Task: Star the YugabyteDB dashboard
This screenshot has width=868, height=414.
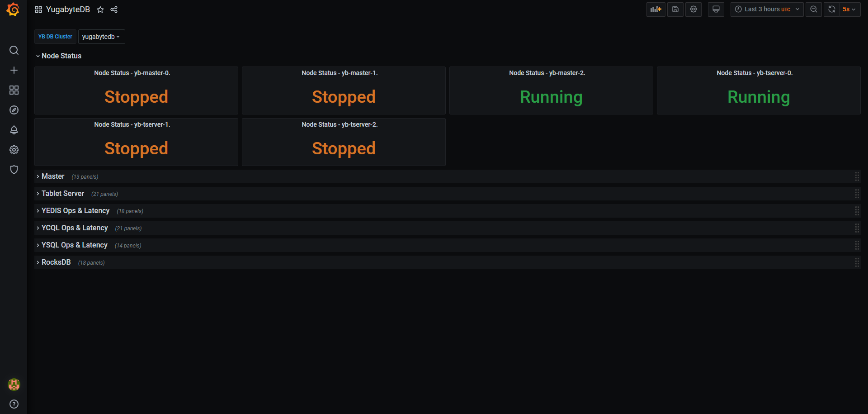Action: [100, 10]
